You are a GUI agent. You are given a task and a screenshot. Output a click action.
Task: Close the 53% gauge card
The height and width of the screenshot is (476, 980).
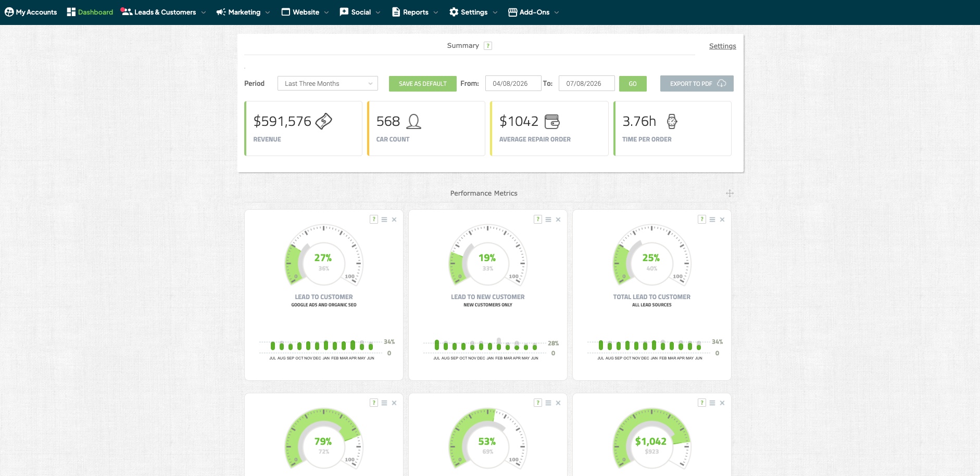click(558, 403)
